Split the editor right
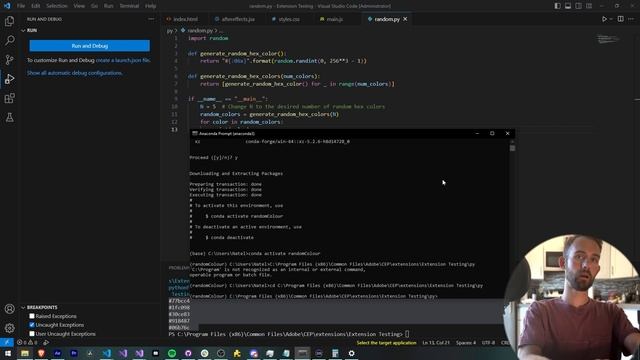The image size is (640, 360). [620, 19]
